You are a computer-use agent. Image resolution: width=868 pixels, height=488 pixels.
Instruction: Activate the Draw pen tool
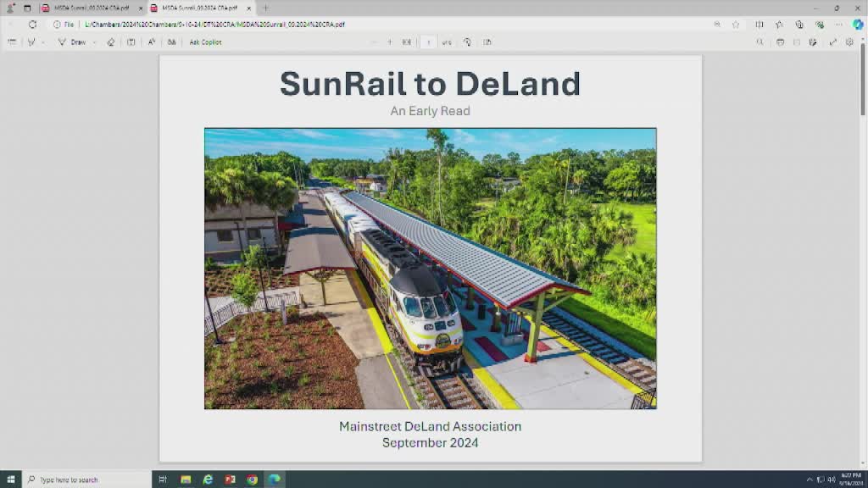click(x=72, y=42)
